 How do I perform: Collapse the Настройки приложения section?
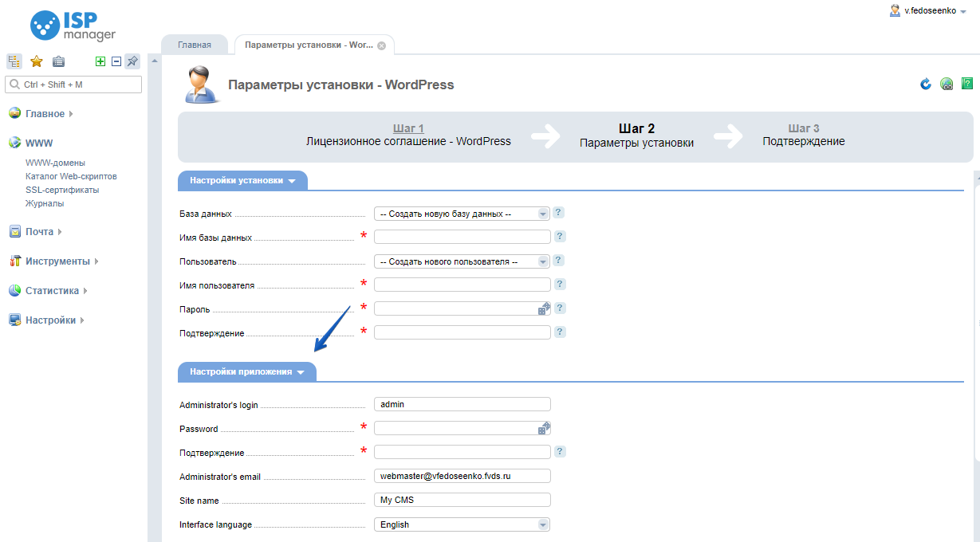pyautogui.click(x=301, y=372)
